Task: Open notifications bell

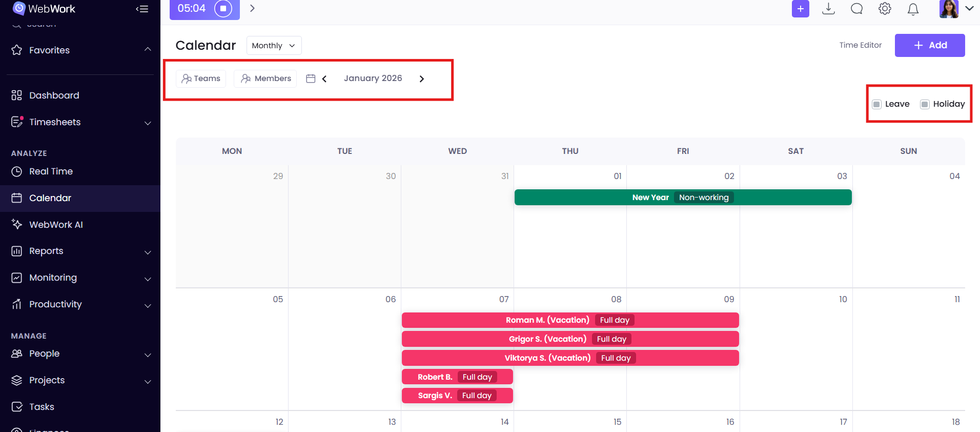Action: click(913, 9)
